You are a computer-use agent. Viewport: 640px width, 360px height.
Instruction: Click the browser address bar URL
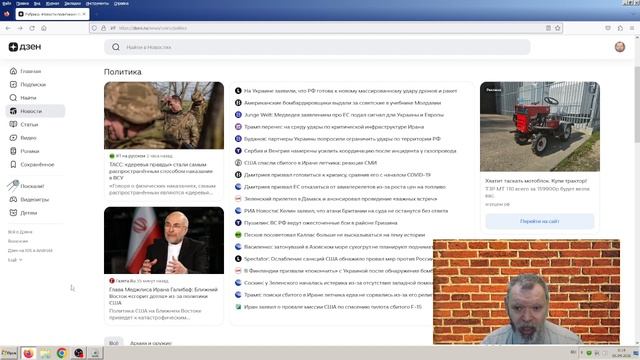(153, 28)
